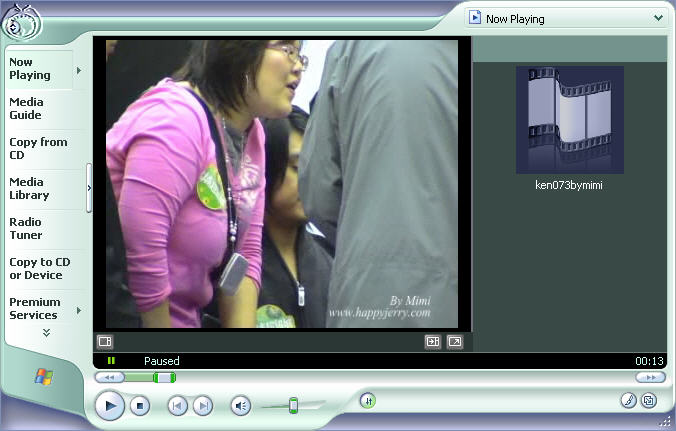Click the anchor menu icon at top left

(x=22, y=23)
